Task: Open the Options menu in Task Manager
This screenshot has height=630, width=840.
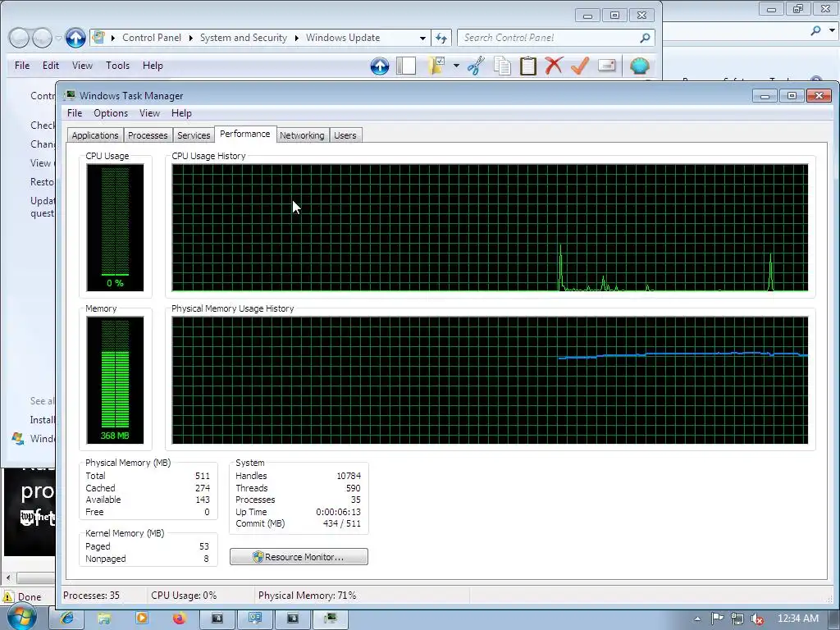Action: [111, 113]
